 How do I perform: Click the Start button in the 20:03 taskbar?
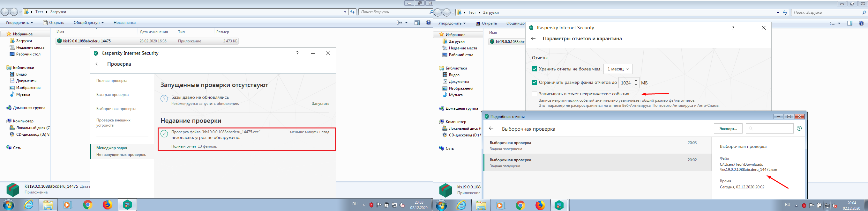[9, 205]
